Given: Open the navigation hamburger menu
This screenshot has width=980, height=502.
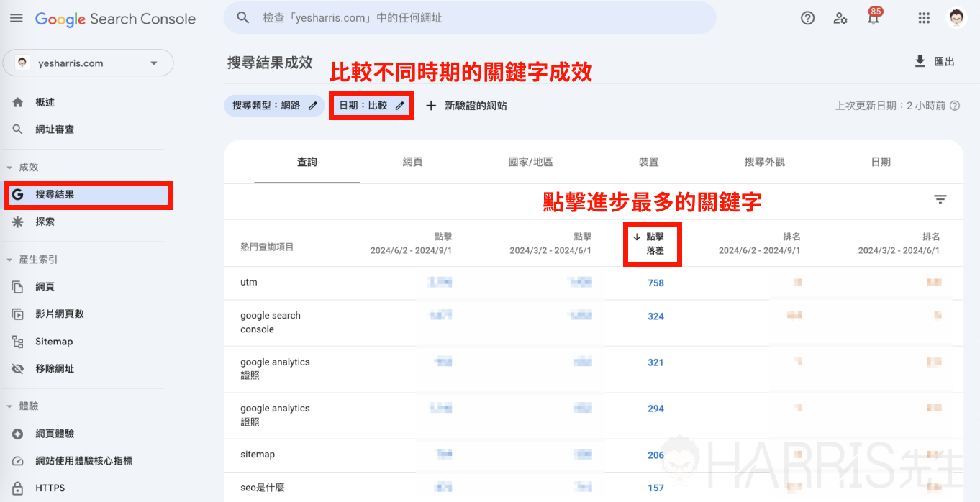Looking at the screenshot, I should (16, 18).
